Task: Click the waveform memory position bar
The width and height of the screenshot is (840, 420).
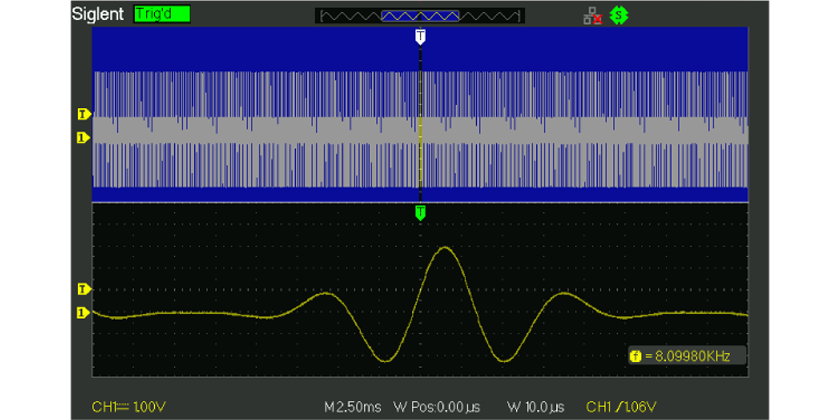Action: pyautogui.click(x=419, y=16)
